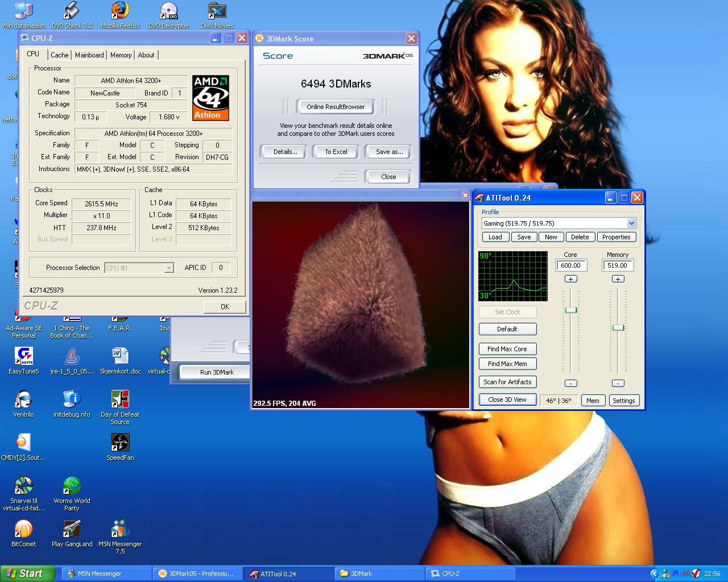Expand ATITool Profile dropdown

[631, 223]
